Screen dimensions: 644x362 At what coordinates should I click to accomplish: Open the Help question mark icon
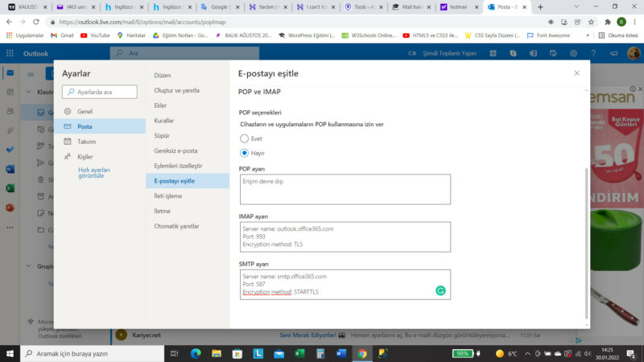click(x=593, y=53)
